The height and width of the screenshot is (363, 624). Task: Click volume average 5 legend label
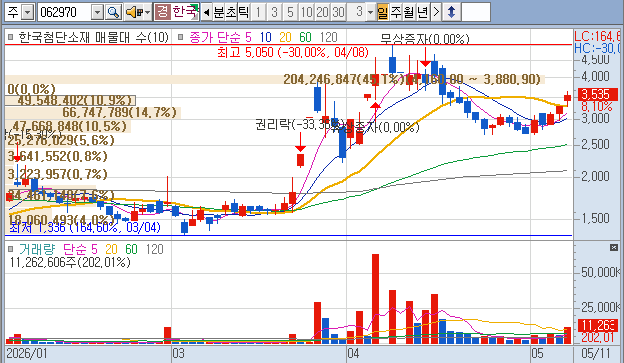coord(94,249)
